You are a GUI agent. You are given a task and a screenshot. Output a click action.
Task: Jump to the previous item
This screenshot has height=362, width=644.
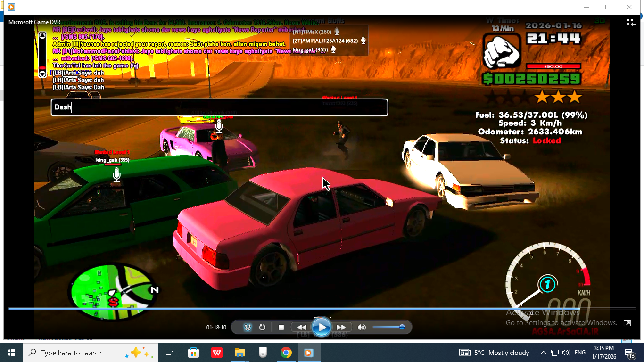pyautogui.click(x=302, y=327)
